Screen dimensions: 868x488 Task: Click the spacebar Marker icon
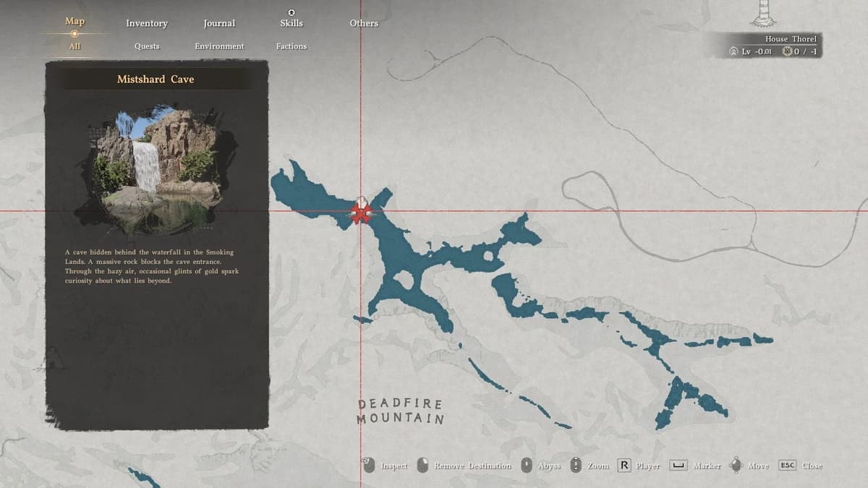click(x=677, y=466)
